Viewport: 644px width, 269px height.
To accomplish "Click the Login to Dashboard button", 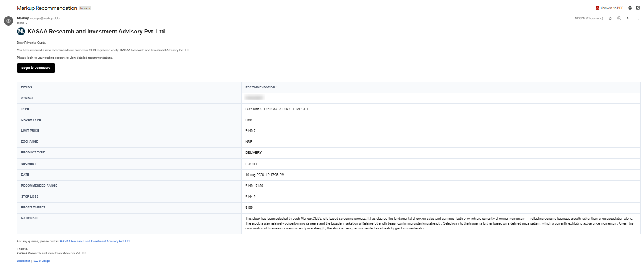I will 36,68.
